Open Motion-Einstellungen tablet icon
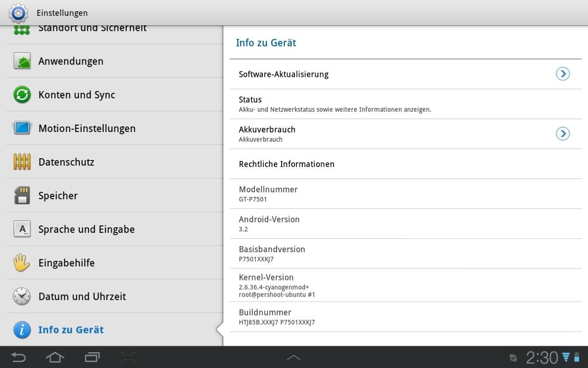Image resolution: width=588 pixels, height=368 pixels. [22, 128]
